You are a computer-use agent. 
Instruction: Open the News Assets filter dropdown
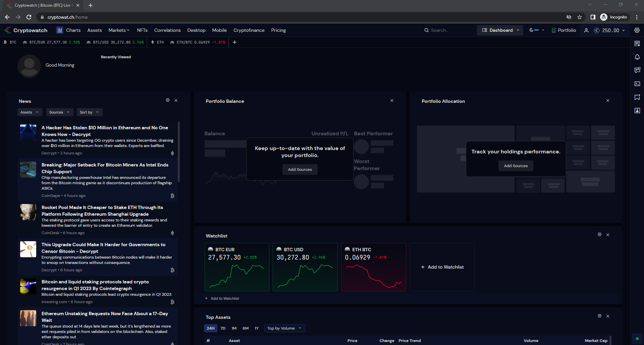click(x=30, y=112)
